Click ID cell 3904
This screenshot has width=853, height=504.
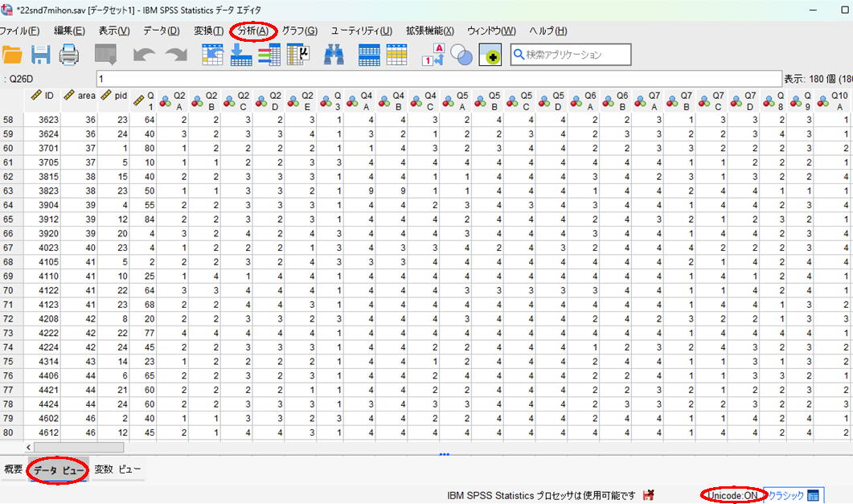point(43,205)
